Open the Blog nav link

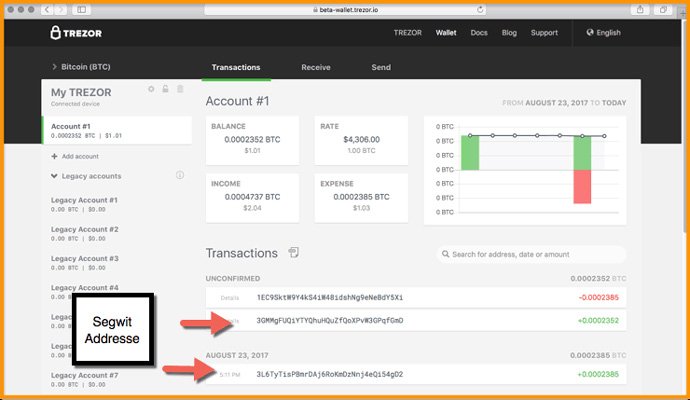click(509, 33)
